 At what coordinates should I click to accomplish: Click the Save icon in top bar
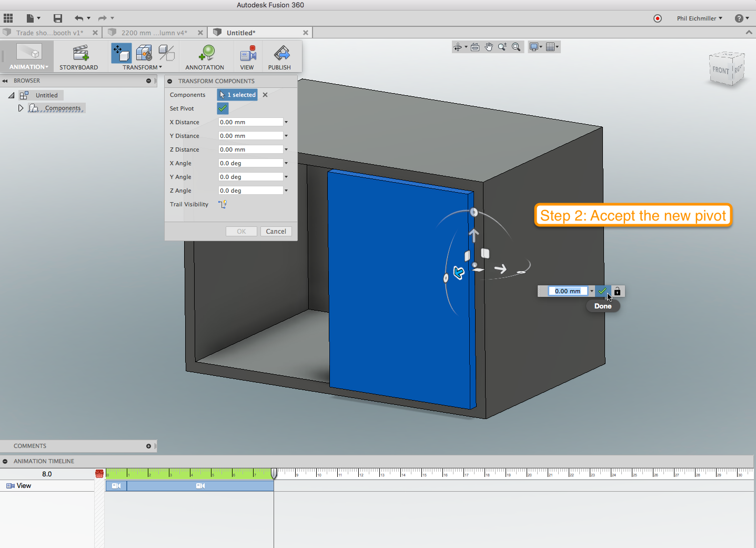58,18
